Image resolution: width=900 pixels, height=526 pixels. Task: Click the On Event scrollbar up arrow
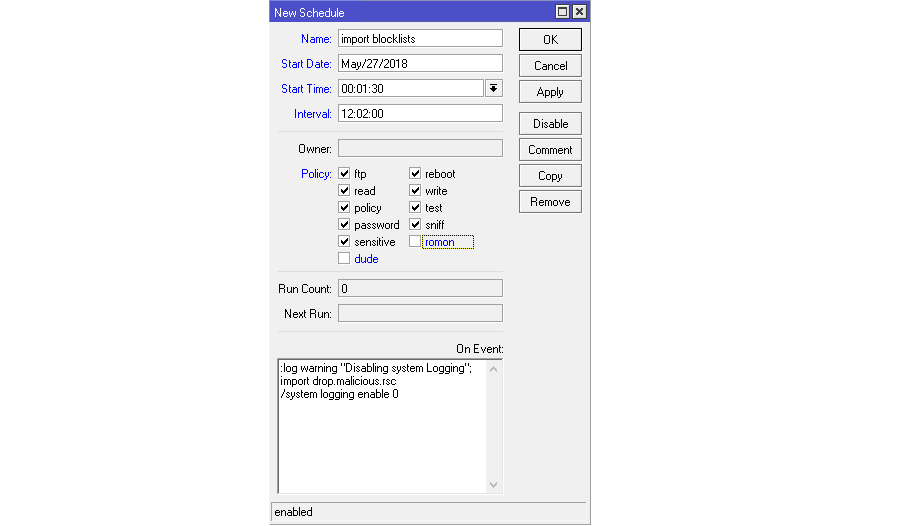[x=494, y=369]
